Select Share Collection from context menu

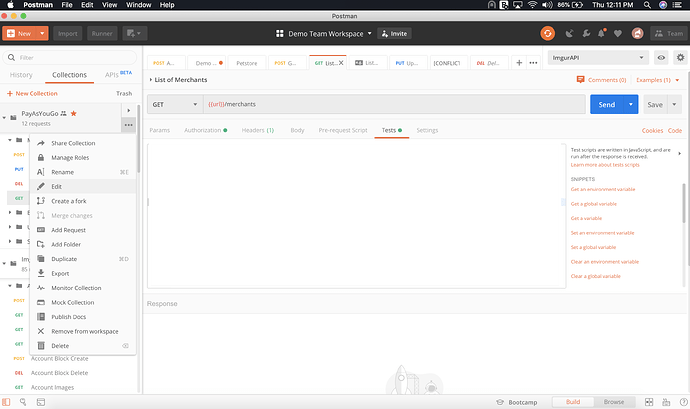point(83,143)
